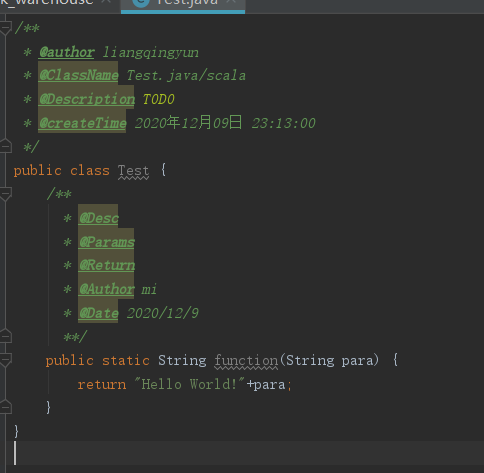Collapse the method Javadoc comment block
This screenshot has height=473, width=484.
pyautogui.click(x=6, y=194)
